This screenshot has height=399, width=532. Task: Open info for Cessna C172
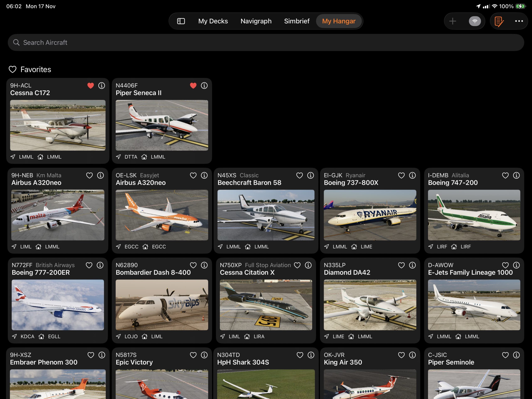101,85
